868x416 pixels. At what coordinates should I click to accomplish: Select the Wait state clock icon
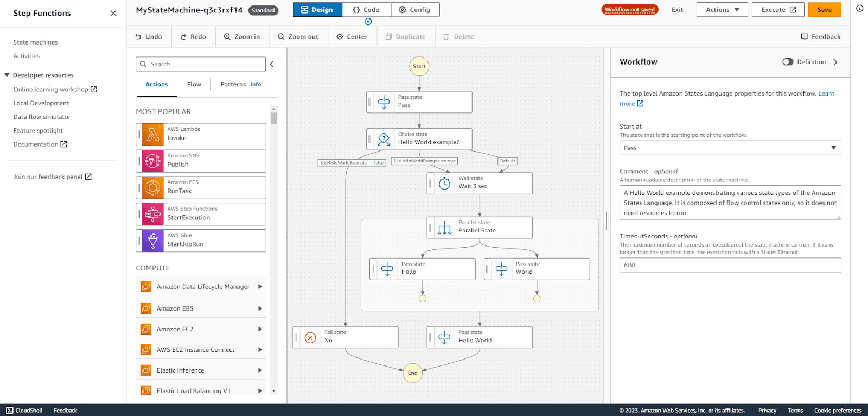(x=444, y=183)
